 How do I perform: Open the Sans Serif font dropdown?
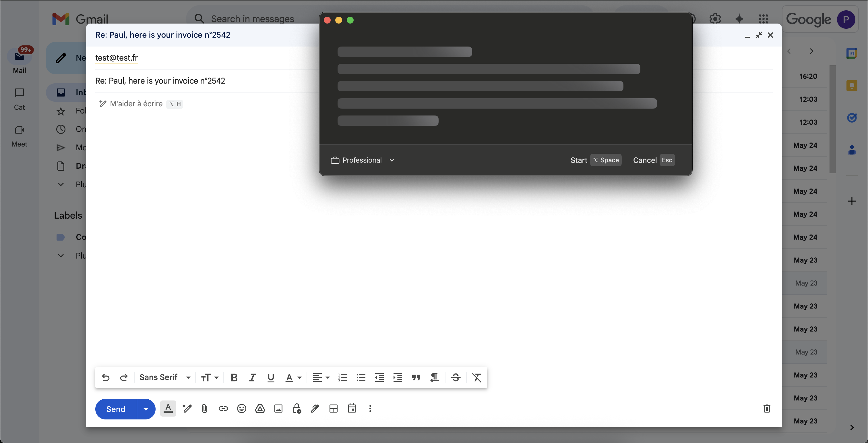click(x=165, y=377)
